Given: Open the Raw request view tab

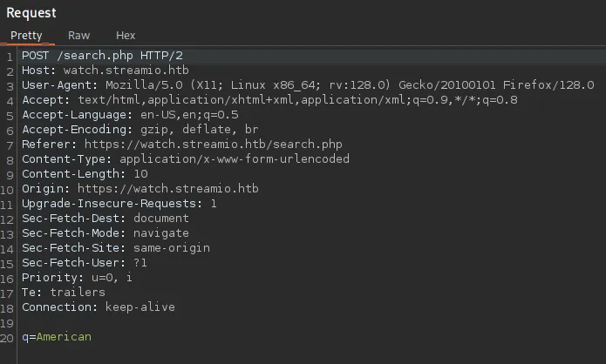Looking at the screenshot, I should click(x=79, y=36).
